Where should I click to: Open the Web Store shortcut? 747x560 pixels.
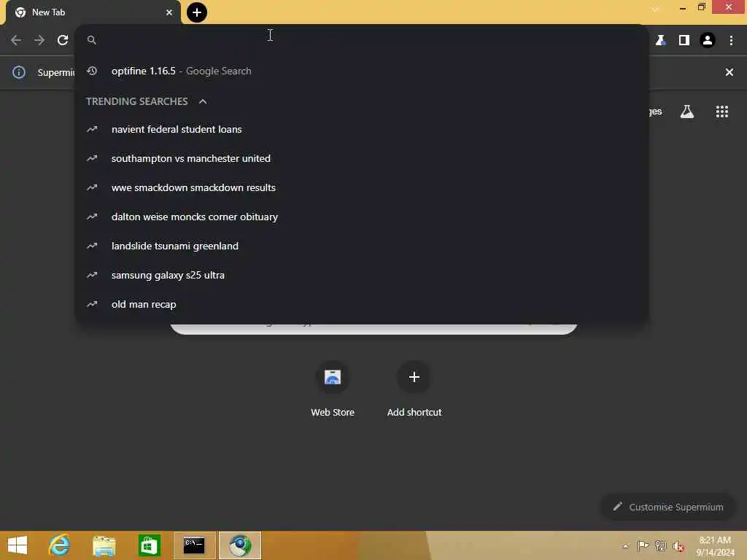[333, 390]
